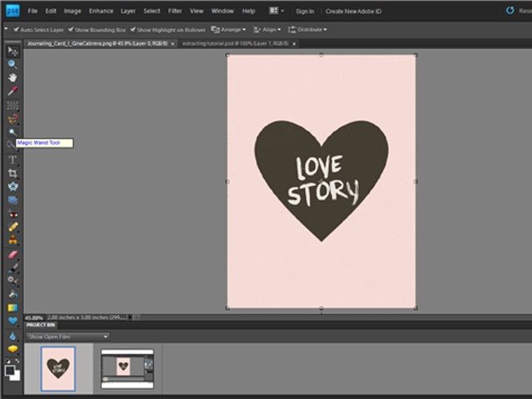Screen dimensions: 532x399
Task: Open the Distribute dropdown
Action: pyautogui.click(x=308, y=30)
